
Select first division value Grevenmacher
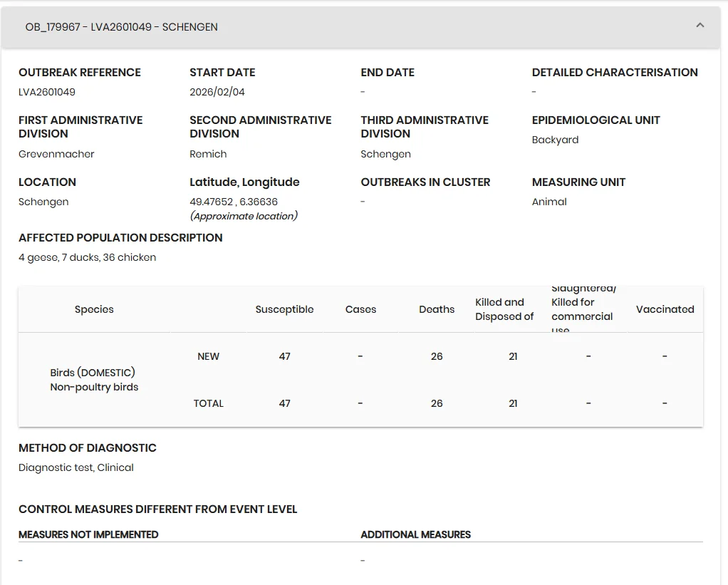tap(56, 154)
